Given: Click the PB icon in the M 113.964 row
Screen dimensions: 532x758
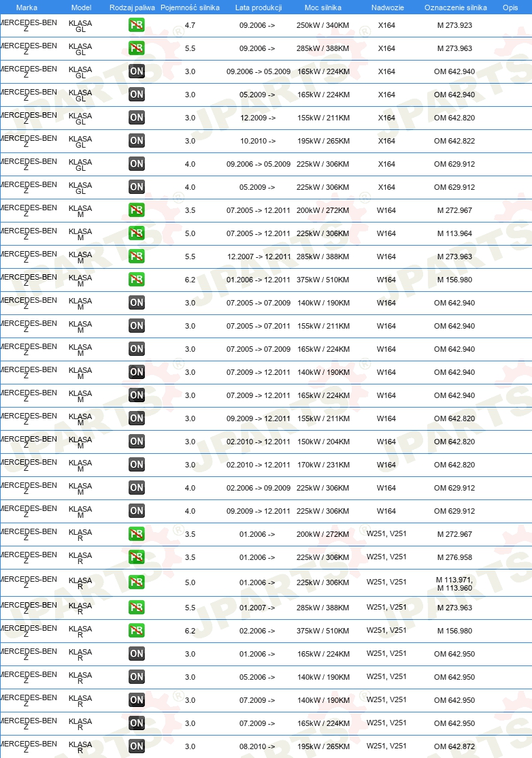Looking at the screenshot, I should (137, 233).
